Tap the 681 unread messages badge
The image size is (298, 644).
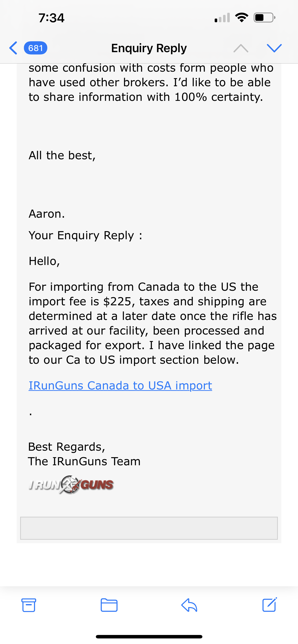35,48
